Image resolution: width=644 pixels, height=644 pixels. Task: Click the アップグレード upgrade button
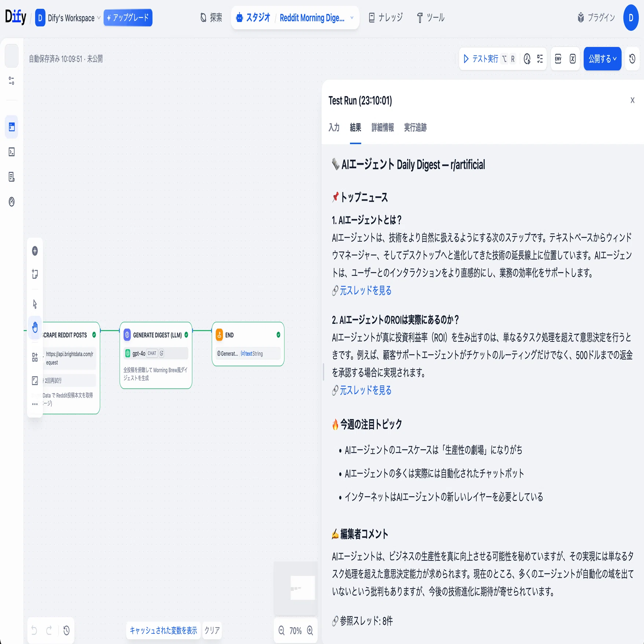pos(128,18)
